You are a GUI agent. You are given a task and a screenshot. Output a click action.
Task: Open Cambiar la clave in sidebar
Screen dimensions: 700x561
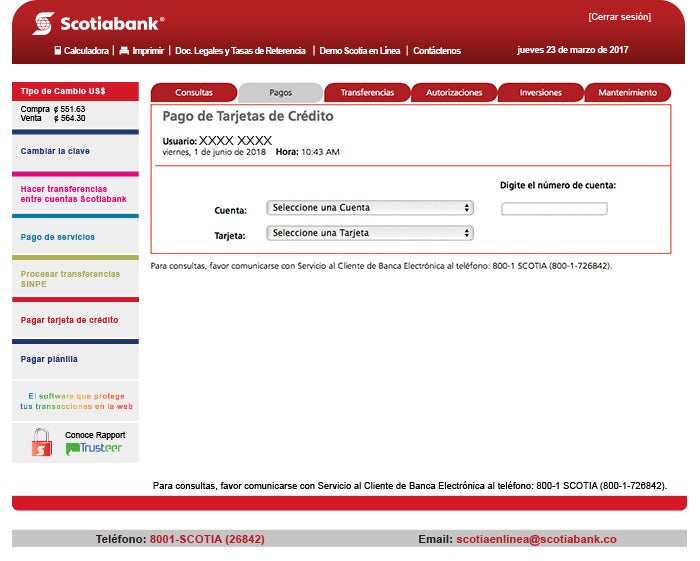click(x=55, y=151)
